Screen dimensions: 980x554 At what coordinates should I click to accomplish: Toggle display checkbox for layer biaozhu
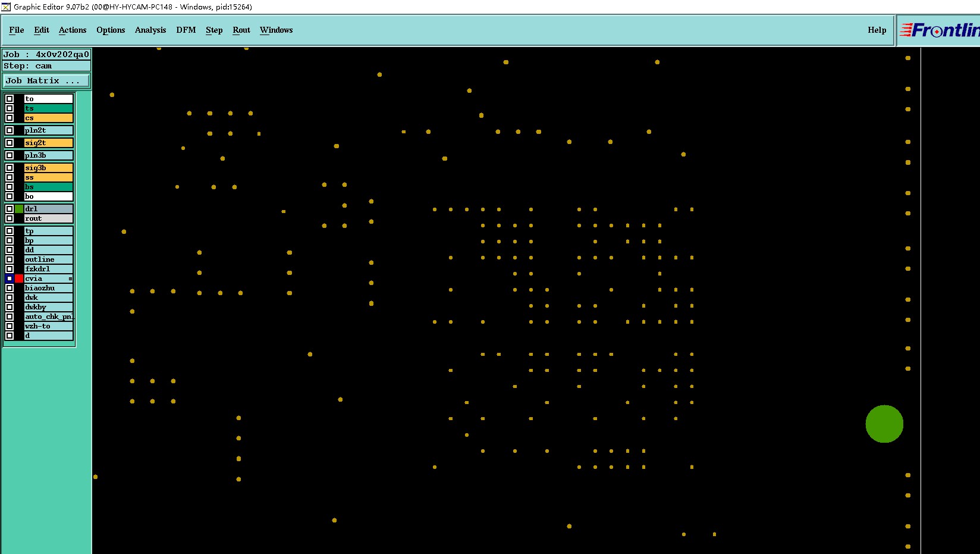10,288
